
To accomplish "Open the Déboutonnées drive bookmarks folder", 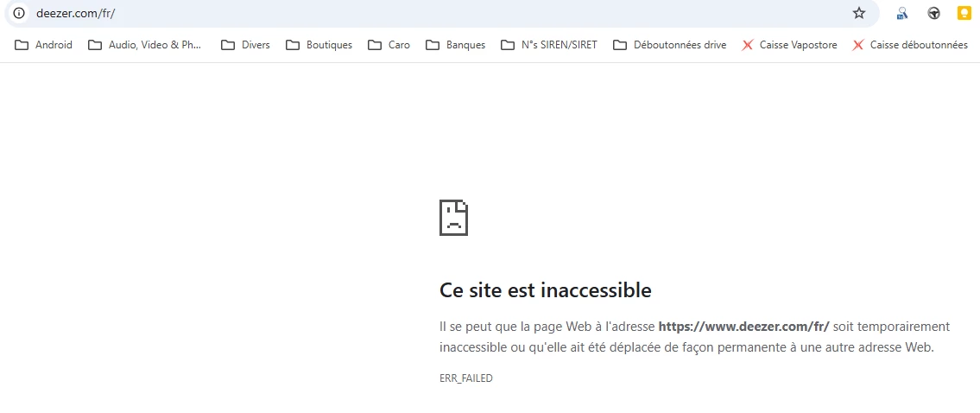I will [x=669, y=45].
